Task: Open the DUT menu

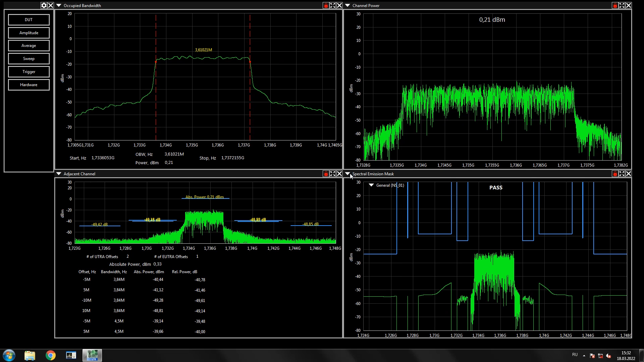Action: (x=29, y=20)
